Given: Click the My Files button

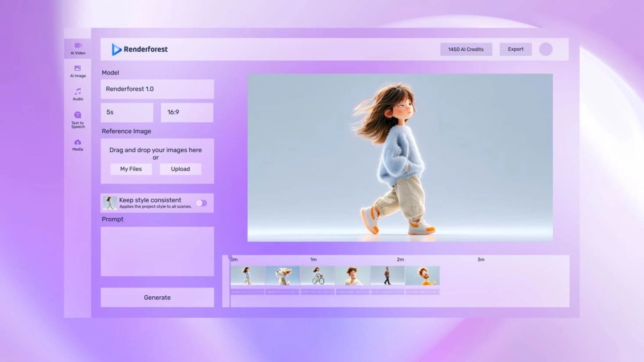Looking at the screenshot, I should 131,169.
